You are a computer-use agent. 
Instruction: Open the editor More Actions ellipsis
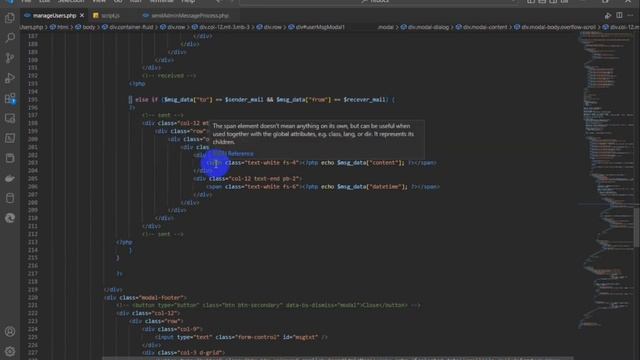click(x=631, y=16)
